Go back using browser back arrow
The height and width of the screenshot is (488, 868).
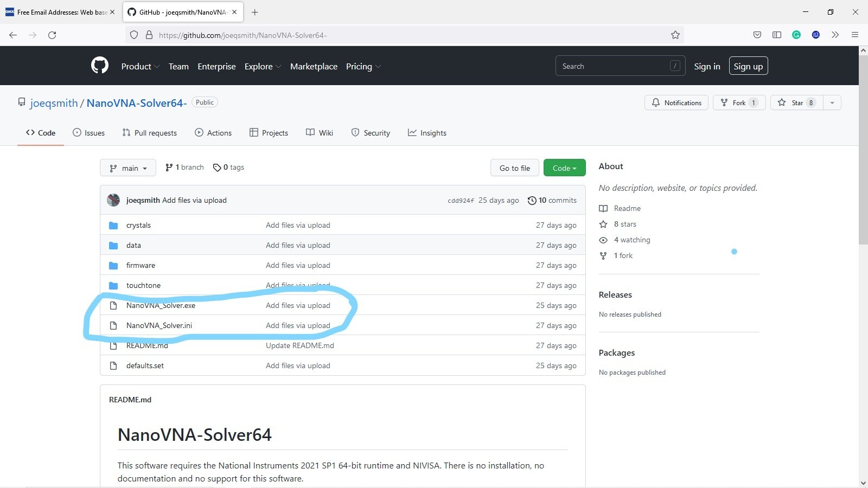13,35
